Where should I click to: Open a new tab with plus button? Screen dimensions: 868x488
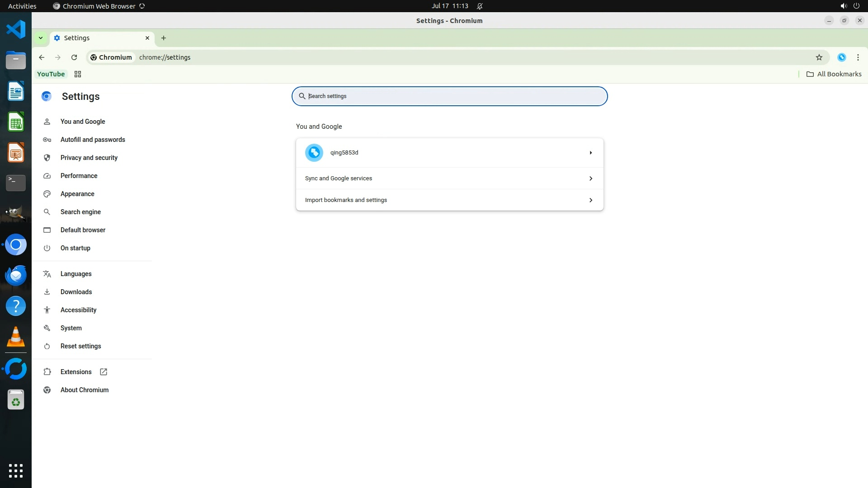[x=164, y=38]
